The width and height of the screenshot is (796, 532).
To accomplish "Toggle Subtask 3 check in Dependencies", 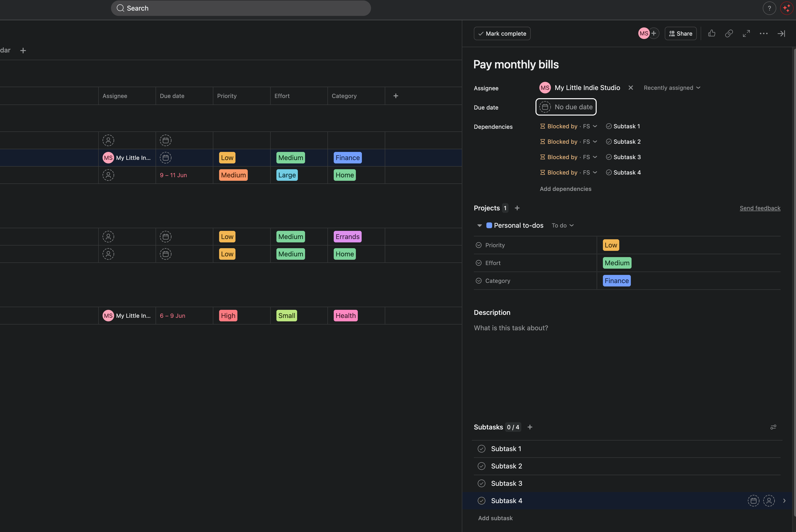I will tap(609, 157).
